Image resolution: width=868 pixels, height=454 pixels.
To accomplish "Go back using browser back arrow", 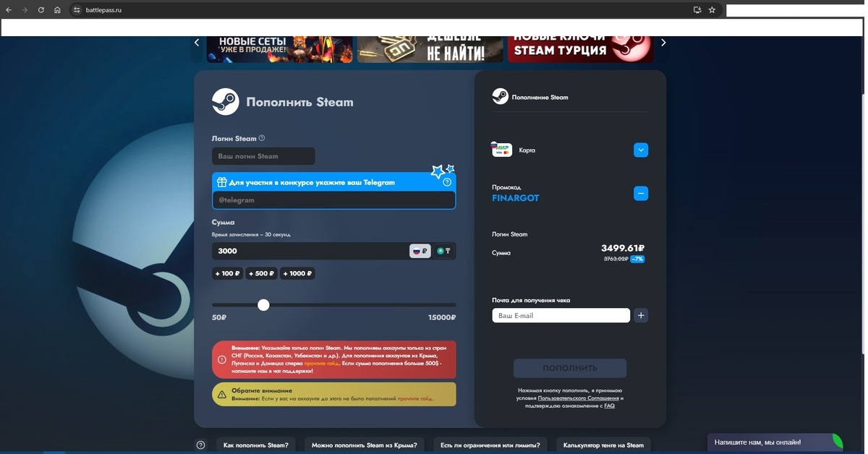I will [x=9, y=10].
